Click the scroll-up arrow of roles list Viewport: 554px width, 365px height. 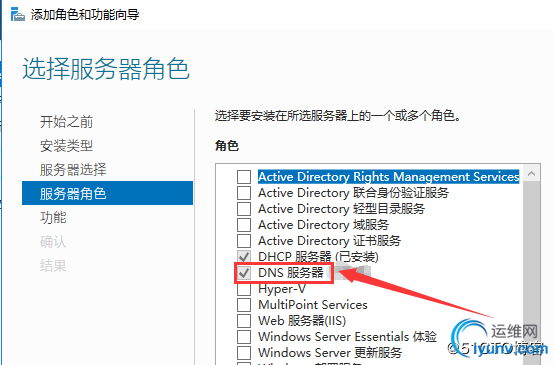(x=531, y=173)
